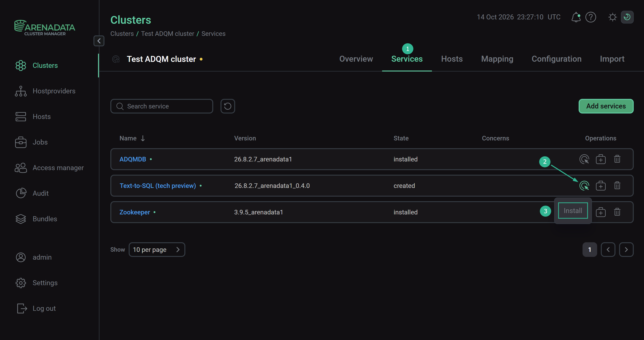Open the Zookeeper service link

coord(135,212)
